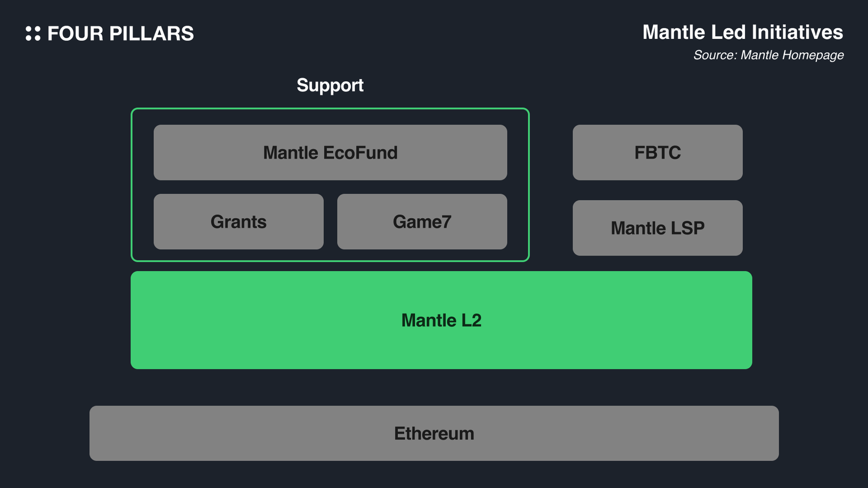Click the word Source in the italic caption
This screenshot has height=488, width=868.
(x=714, y=55)
